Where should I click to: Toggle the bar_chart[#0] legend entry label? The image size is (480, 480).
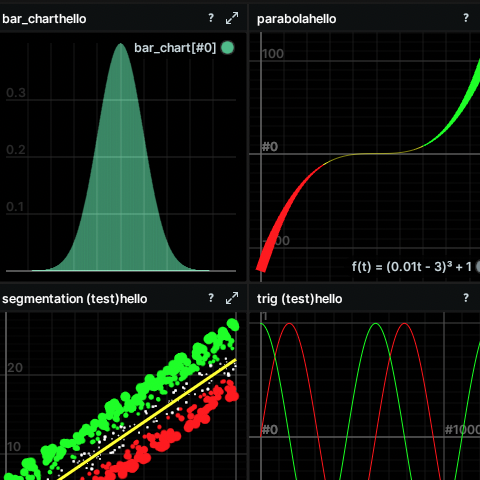[x=175, y=48]
